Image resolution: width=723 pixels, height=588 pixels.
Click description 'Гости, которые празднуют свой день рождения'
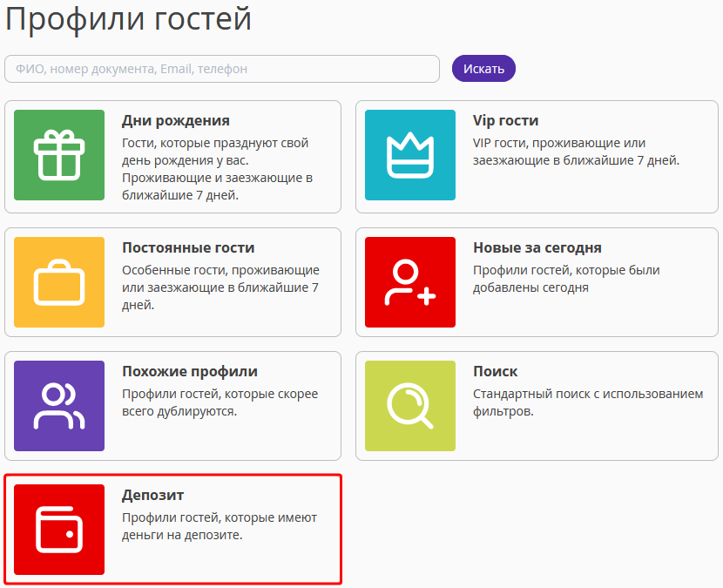[x=217, y=169]
